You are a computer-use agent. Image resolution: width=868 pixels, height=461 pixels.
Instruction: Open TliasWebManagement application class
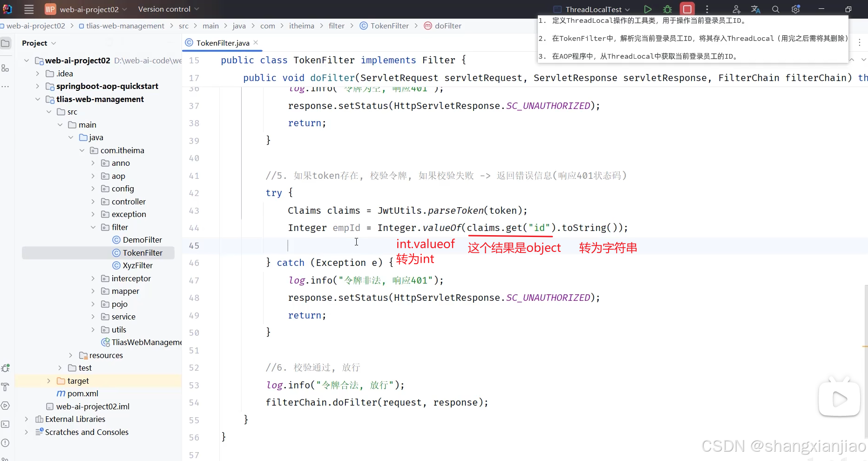[x=142, y=342]
